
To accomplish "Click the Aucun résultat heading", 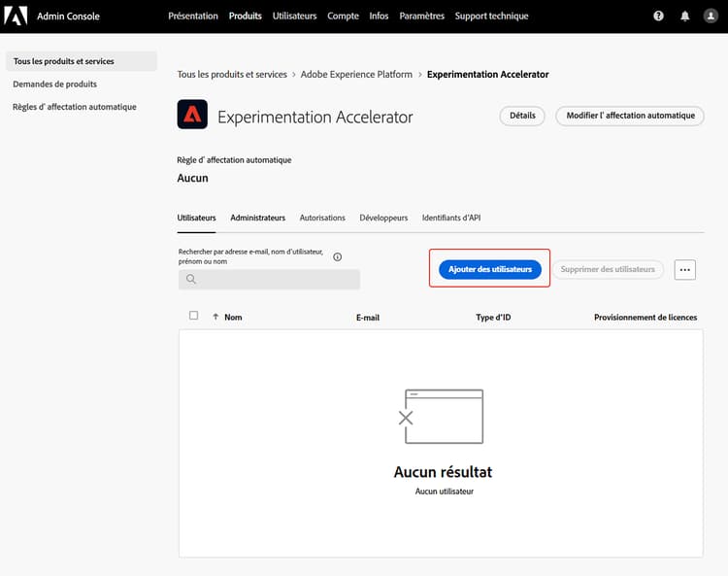I will (x=443, y=472).
